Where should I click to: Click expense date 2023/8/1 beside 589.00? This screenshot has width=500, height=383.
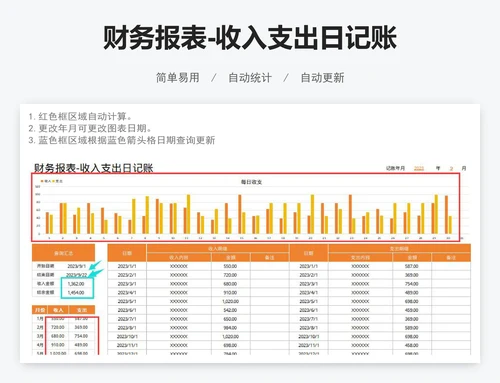pos(309,328)
